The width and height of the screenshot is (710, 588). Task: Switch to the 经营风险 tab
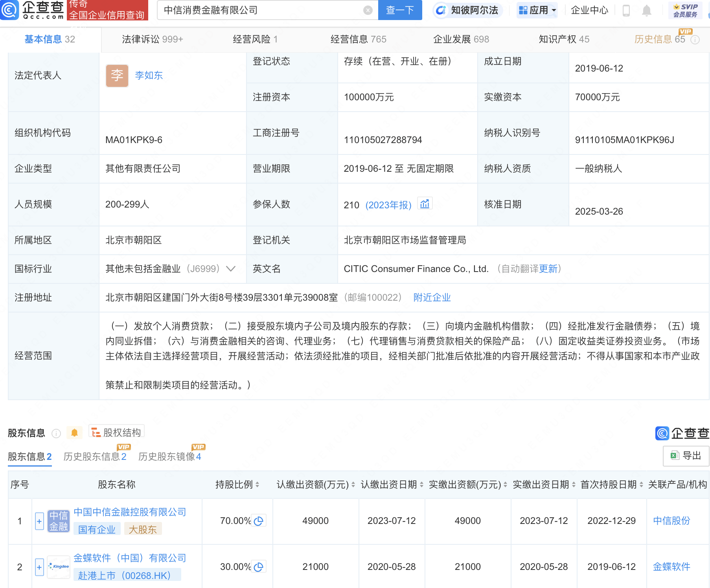coord(256,39)
